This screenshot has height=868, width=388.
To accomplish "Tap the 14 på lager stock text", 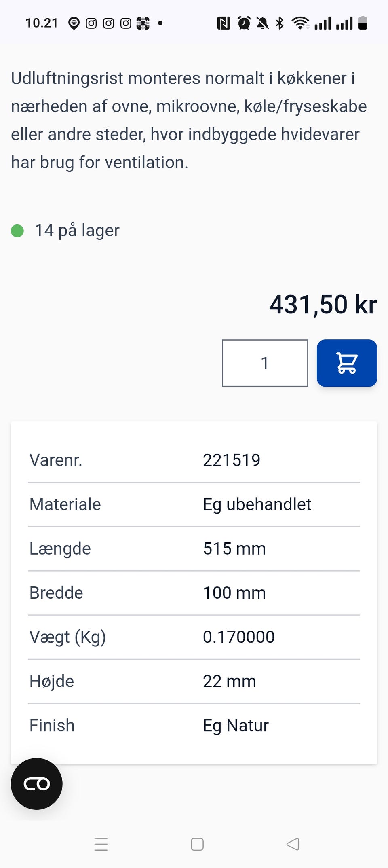I will (x=77, y=231).
